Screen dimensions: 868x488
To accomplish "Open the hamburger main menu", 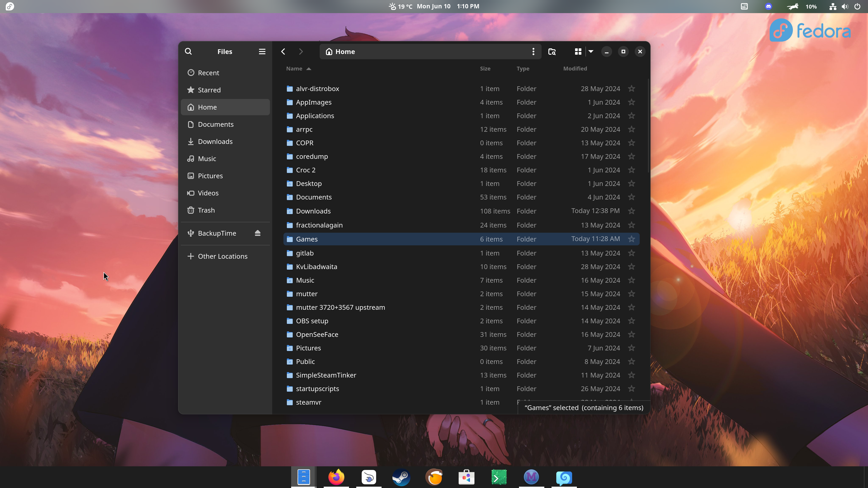I will pos(262,52).
